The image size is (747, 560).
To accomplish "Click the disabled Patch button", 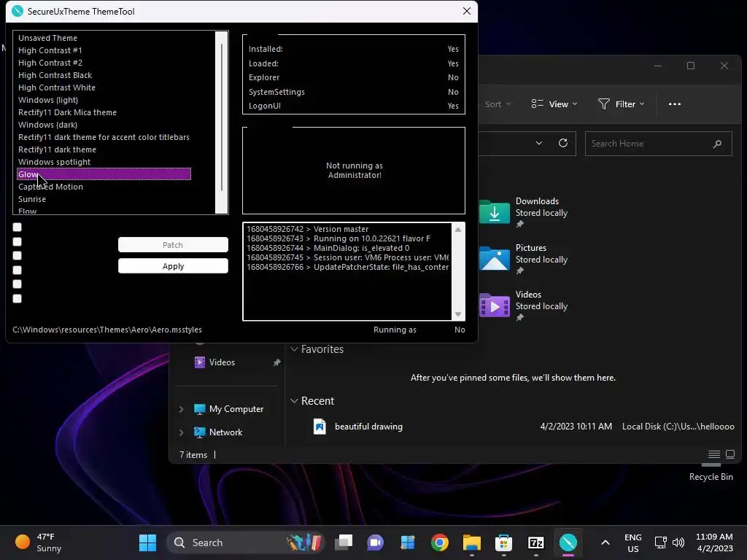I will coord(173,245).
